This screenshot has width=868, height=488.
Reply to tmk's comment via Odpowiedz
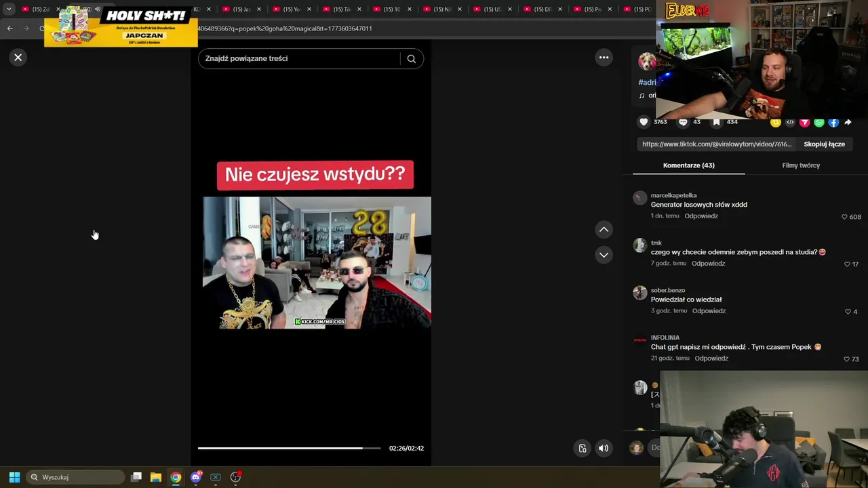tap(709, 264)
